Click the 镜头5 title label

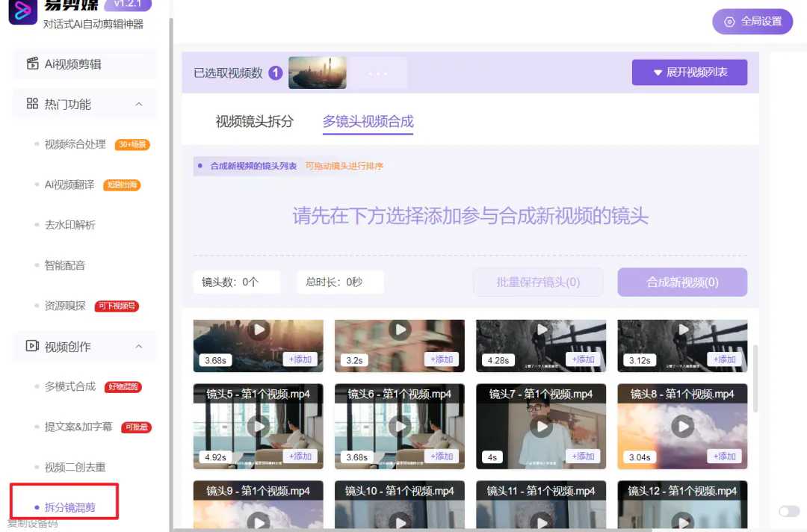coord(258,394)
